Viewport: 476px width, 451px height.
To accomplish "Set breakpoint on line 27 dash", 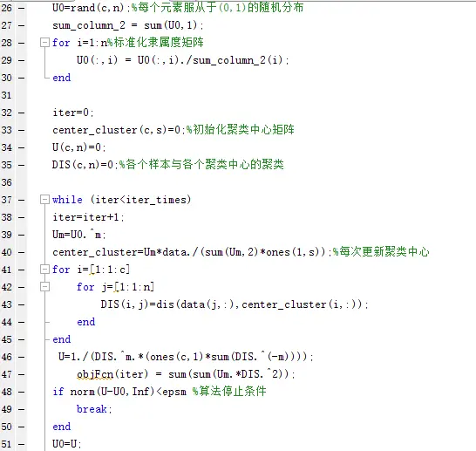I will 21,25.
